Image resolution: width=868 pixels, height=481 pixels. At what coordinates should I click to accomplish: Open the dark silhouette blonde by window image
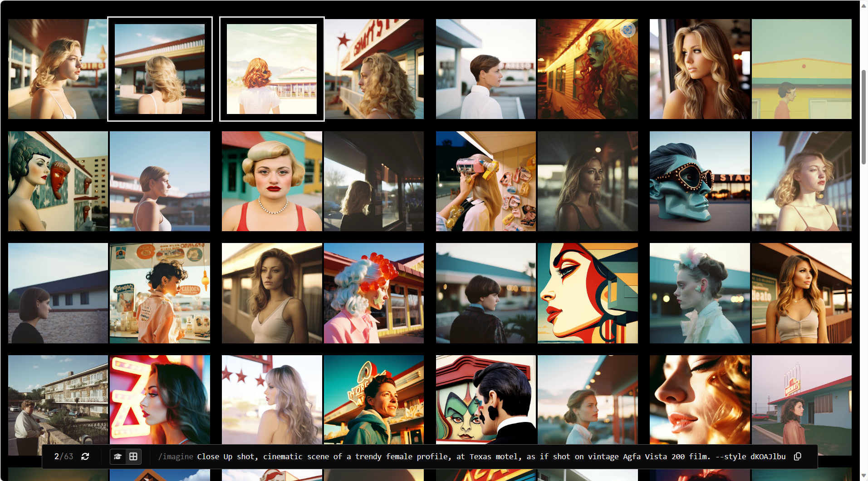pyautogui.click(x=374, y=181)
